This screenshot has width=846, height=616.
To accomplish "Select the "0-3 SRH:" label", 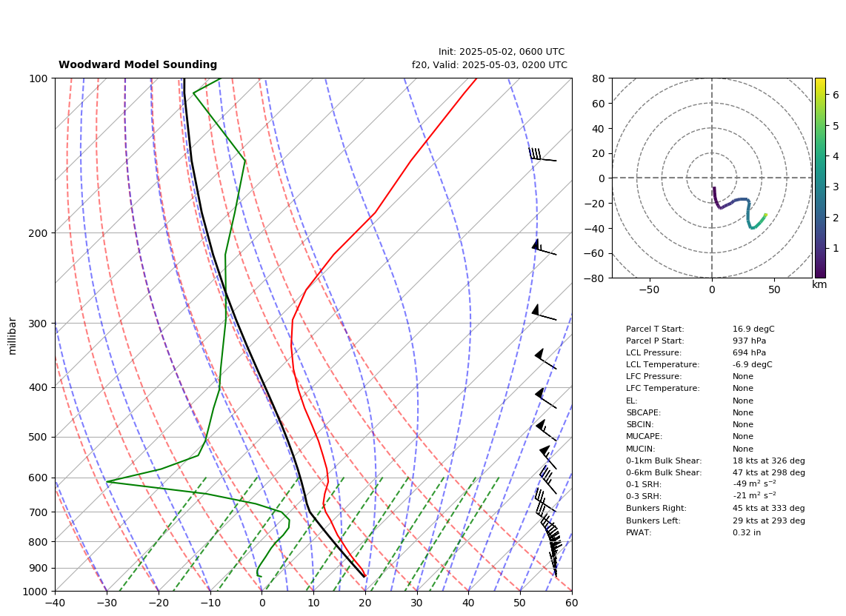I will coord(643,496).
